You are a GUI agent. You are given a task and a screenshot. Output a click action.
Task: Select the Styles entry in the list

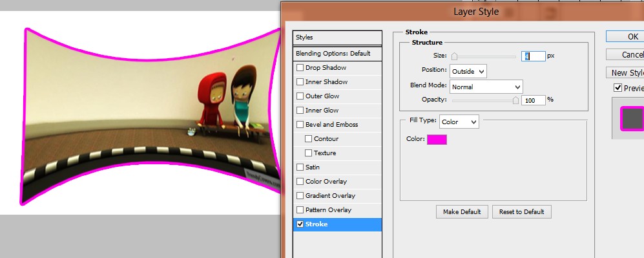pyautogui.click(x=337, y=38)
